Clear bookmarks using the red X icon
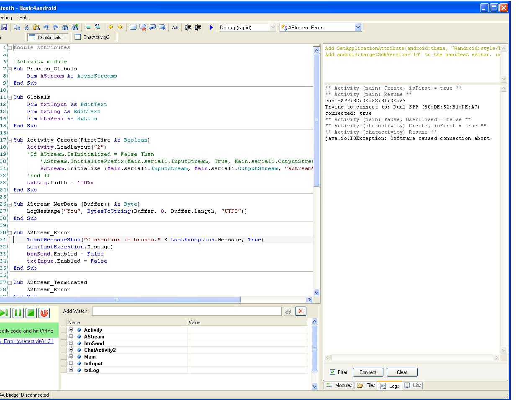This screenshot has width=532, height=400. 143,27
